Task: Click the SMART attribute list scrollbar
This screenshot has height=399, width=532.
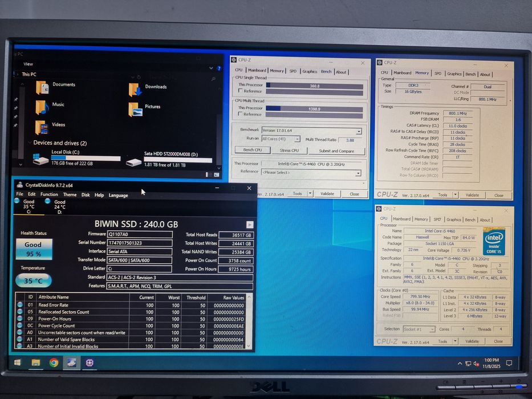Action: click(x=249, y=321)
